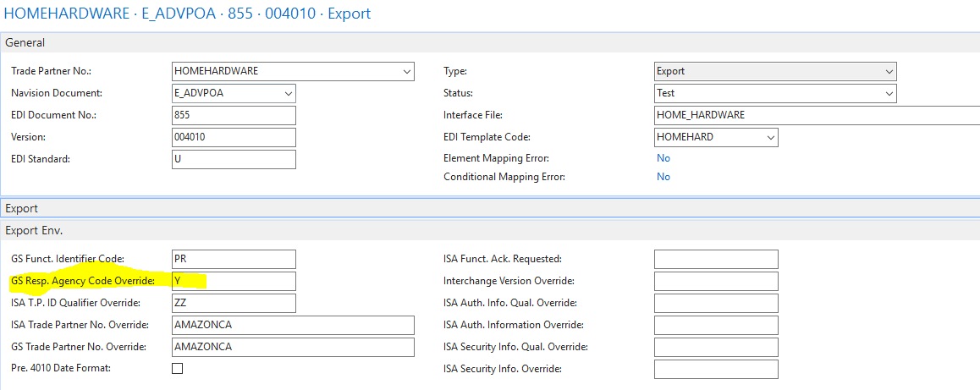Image resolution: width=980 pixels, height=390 pixels.
Task: Open the Navision Document dropdown
Action: click(288, 93)
